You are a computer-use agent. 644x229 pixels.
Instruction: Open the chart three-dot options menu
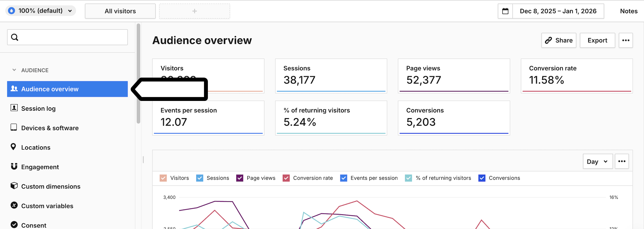point(622,161)
